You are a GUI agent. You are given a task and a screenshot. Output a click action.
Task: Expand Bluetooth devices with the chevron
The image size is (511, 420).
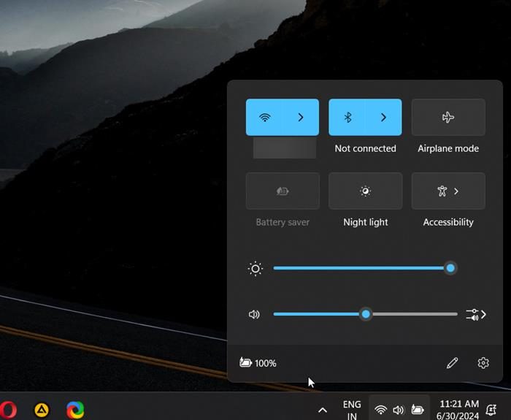click(x=383, y=118)
